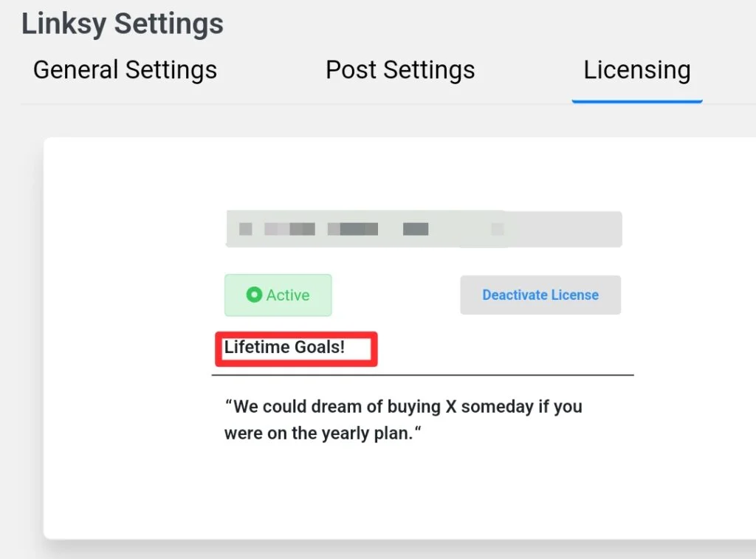Image resolution: width=756 pixels, height=559 pixels.
Task: Click the word Settings in Linksy heading
Action: (x=169, y=24)
